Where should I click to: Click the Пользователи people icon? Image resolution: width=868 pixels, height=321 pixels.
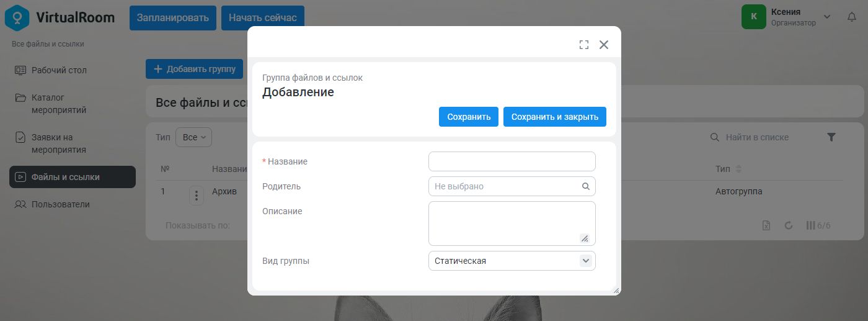click(x=20, y=204)
